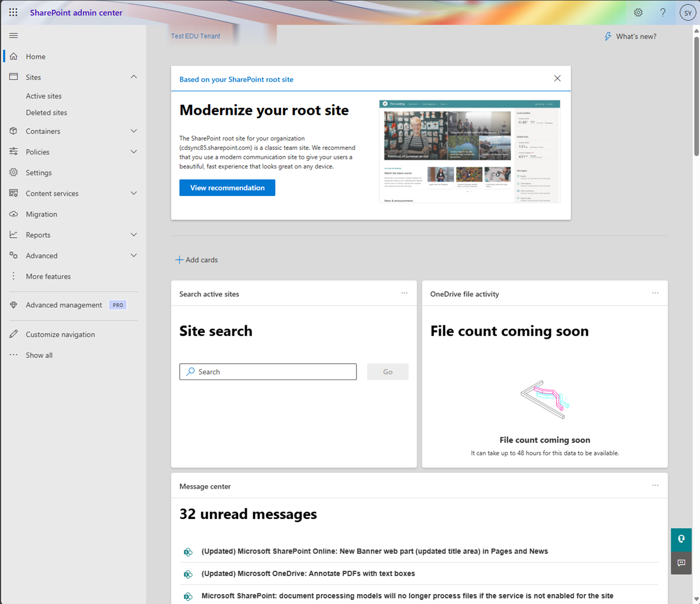Open the feedback chat floating icon
This screenshot has height=604, width=700.
681,563
